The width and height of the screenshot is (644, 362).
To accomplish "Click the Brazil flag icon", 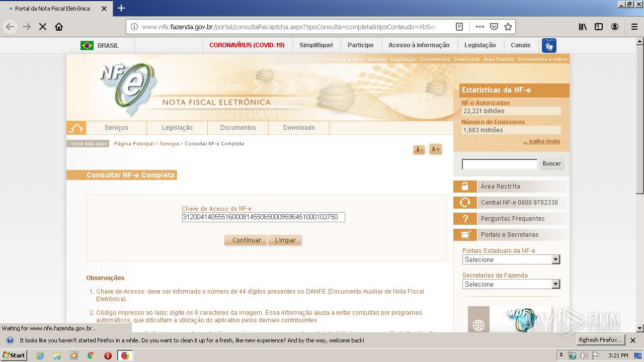I will [87, 45].
